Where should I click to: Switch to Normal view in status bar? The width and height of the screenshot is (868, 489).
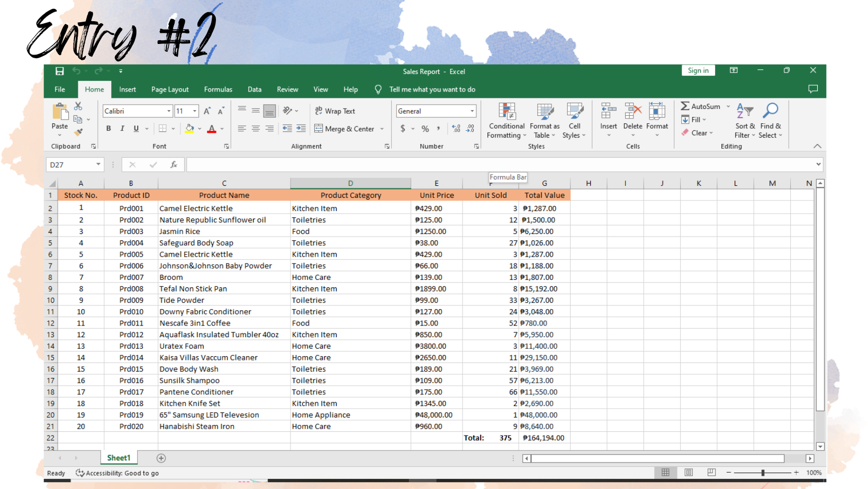tap(665, 473)
